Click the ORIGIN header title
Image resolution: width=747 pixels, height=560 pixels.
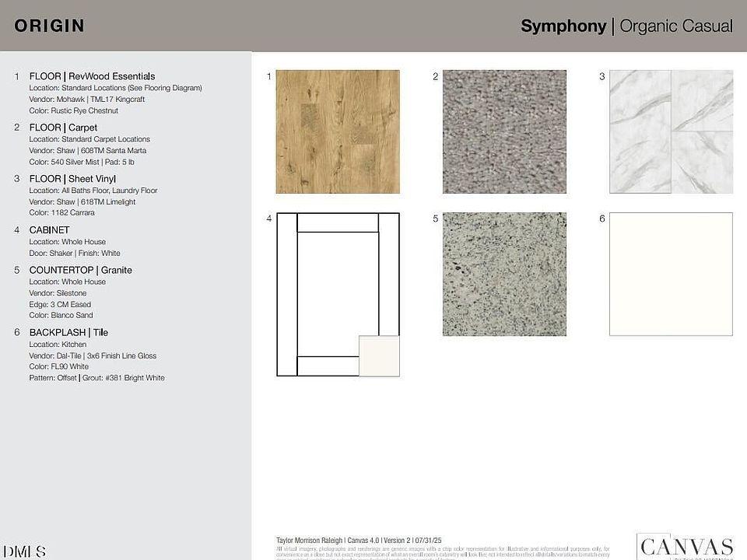pos(49,26)
